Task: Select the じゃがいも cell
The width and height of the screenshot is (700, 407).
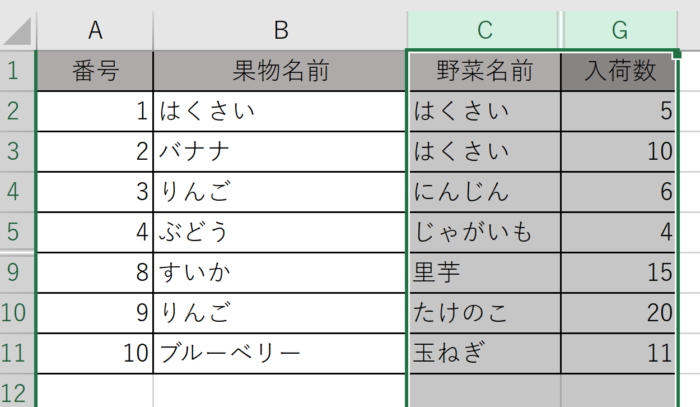Action: tap(484, 232)
